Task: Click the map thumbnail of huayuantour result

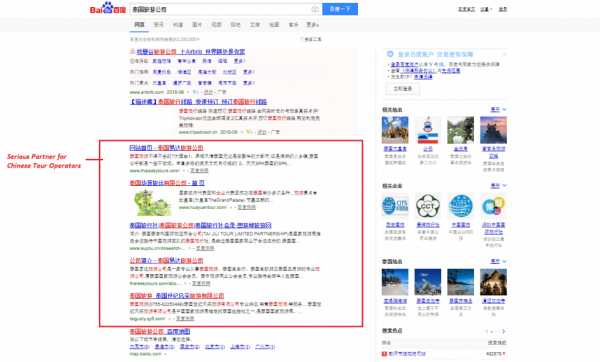Action: tap(152, 203)
